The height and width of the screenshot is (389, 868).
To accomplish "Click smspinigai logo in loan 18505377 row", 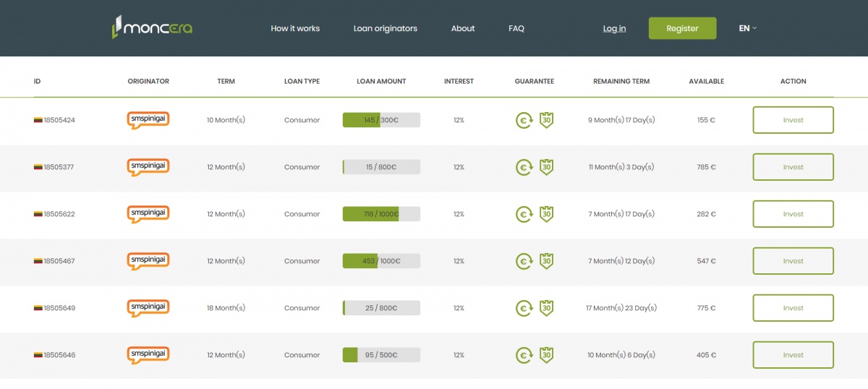I will tap(148, 167).
